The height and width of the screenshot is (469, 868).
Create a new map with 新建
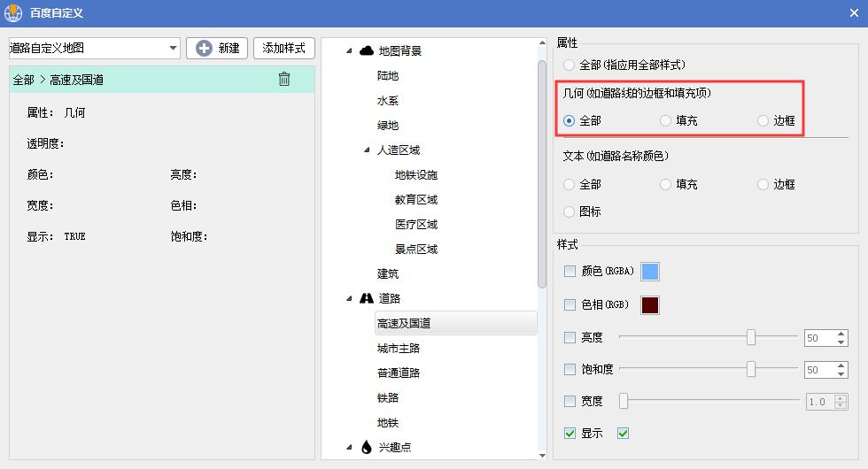217,48
